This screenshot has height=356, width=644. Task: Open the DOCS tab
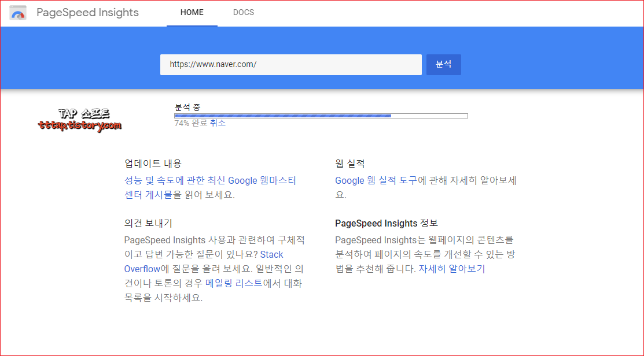tap(244, 13)
